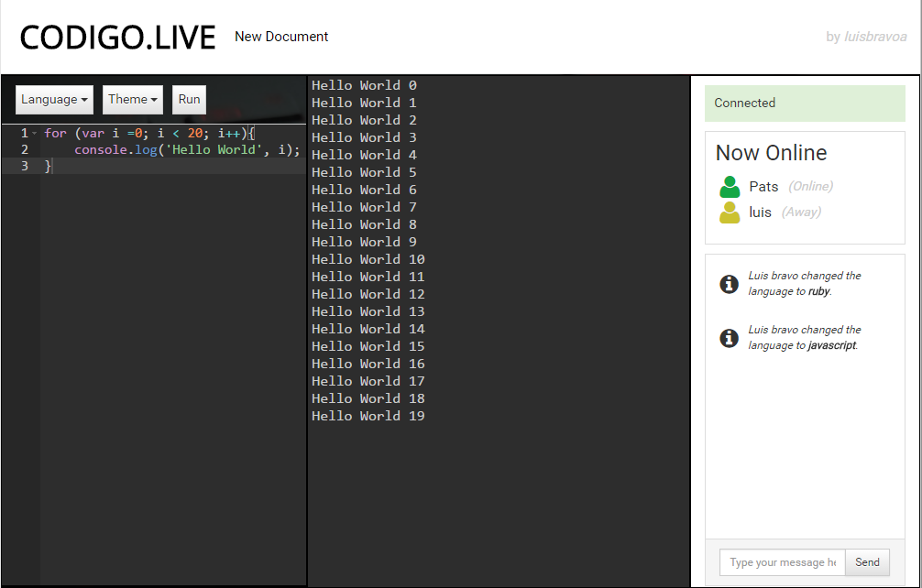Click the CODIGO.LIVE logo
The width and height of the screenshot is (922, 588).
117,38
